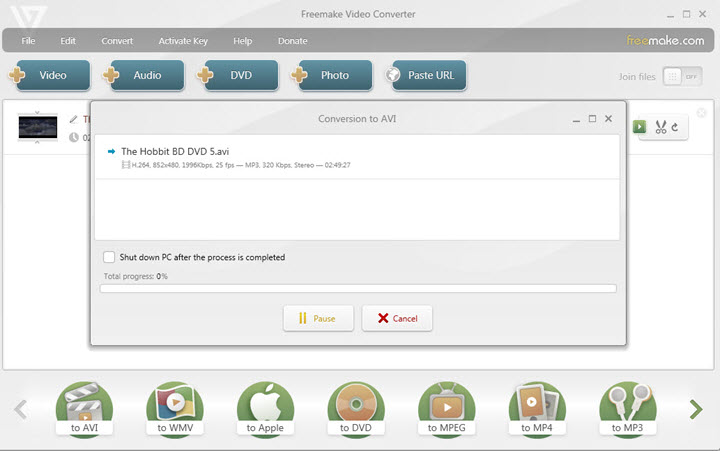Add files with the Audio button
Viewport: 720px width, 451px height.
pyautogui.click(x=144, y=75)
